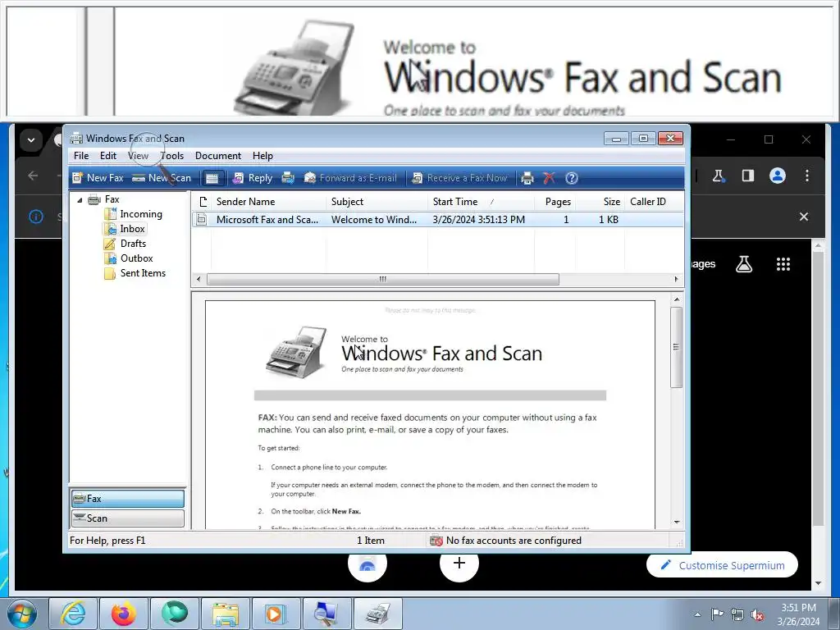The height and width of the screenshot is (630, 840).
Task: Click Customise Supermium button
Action: point(722,565)
